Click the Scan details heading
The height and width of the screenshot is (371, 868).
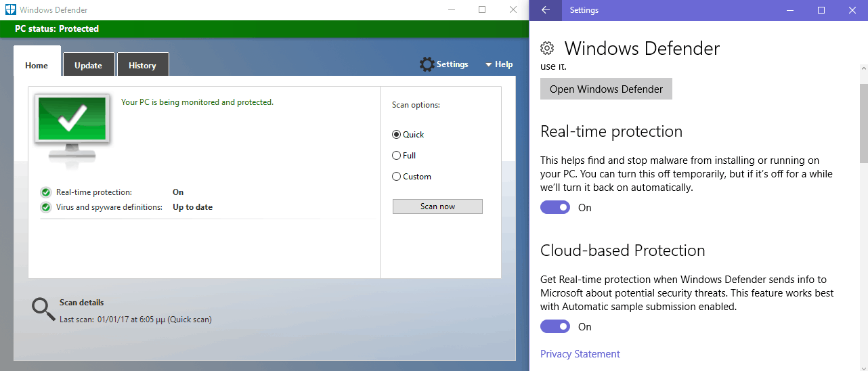(82, 303)
